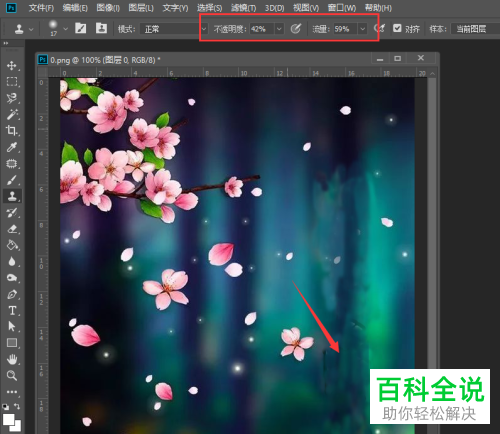Toggle airbrush build-up icon after flow

379,29
